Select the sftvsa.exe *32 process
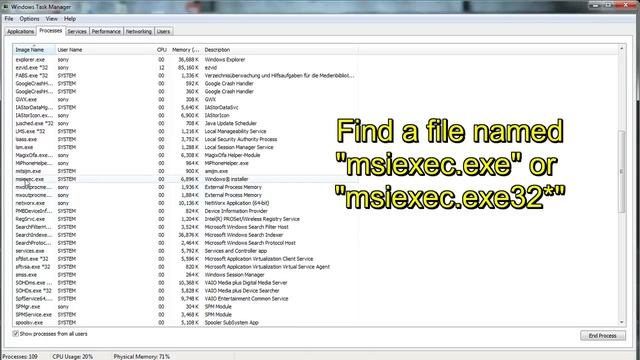Viewport: 640px width, 360px height. pyautogui.click(x=185, y=267)
